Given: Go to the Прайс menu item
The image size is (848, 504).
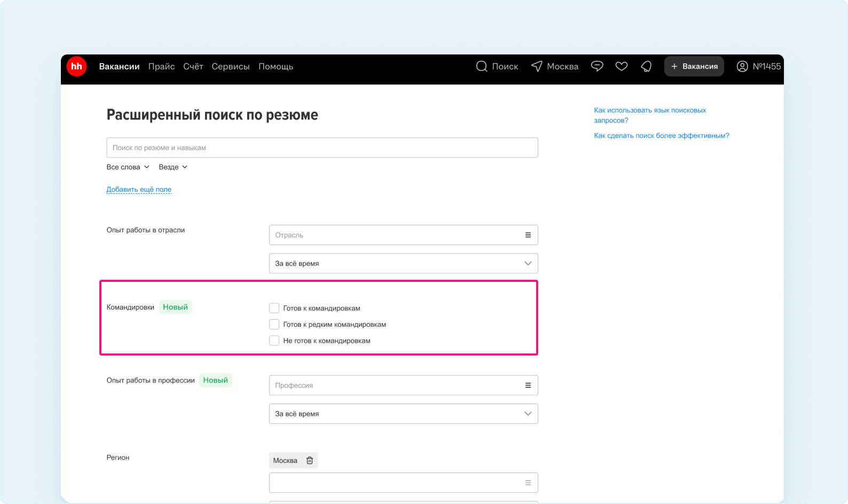Looking at the screenshot, I should click(x=161, y=66).
